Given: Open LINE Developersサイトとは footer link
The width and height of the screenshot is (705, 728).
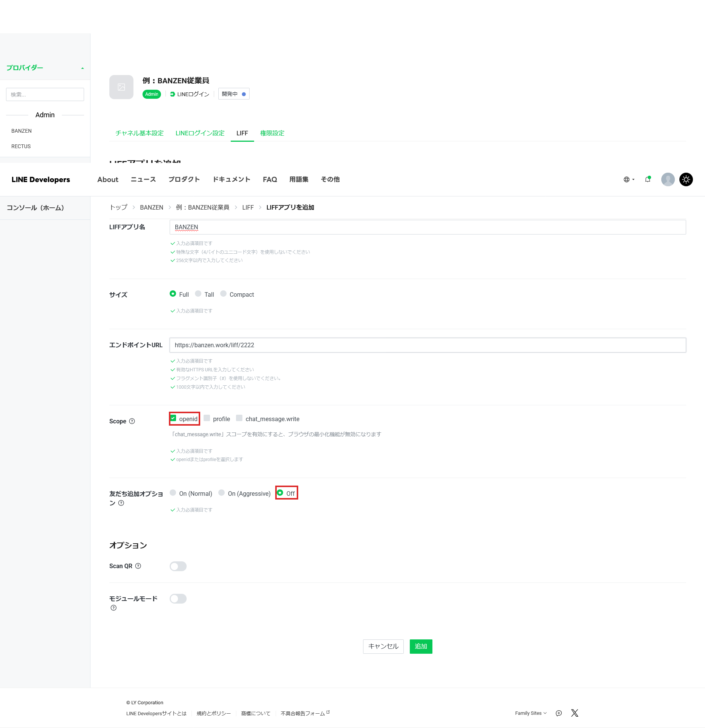Looking at the screenshot, I should point(156,713).
